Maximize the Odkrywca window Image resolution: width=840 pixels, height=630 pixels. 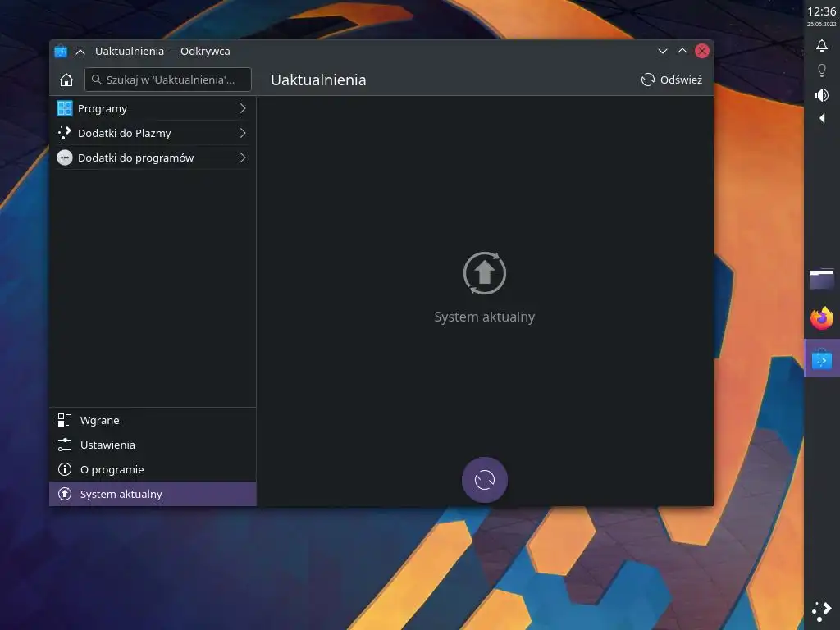pos(682,51)
